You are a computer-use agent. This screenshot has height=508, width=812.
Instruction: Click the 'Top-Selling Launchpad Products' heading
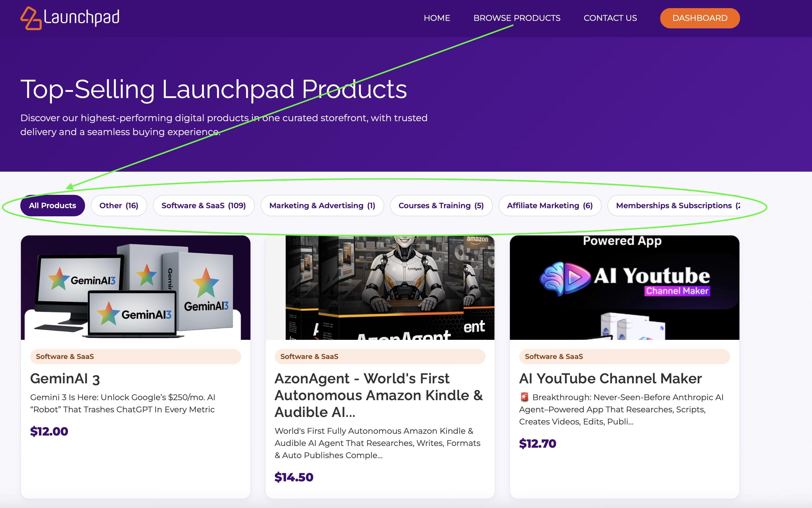[x=214, y=89]
